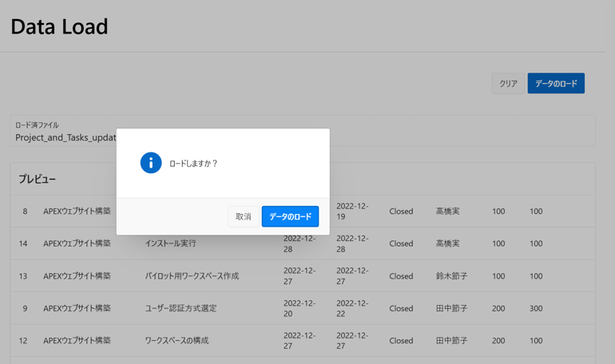This screenshot has height=364, width=615.
Task: Click task name インストール実行
Action: click(x=171, y=243)
